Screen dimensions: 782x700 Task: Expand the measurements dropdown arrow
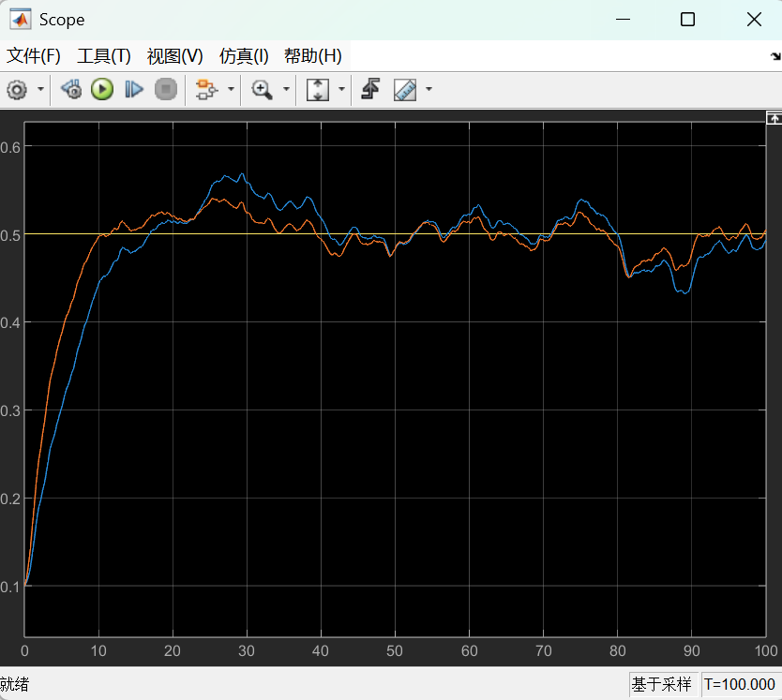point(429,90)
